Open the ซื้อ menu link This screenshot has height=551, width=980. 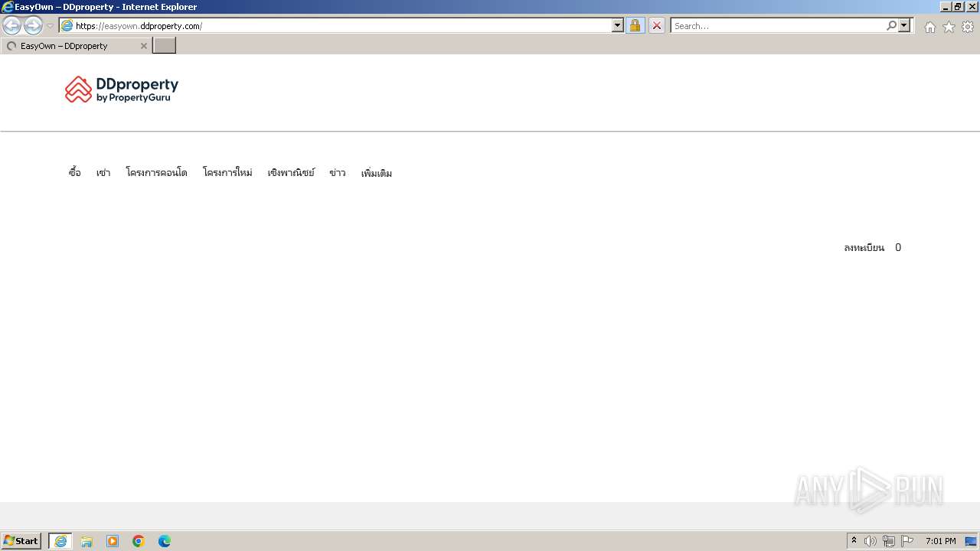74,173
